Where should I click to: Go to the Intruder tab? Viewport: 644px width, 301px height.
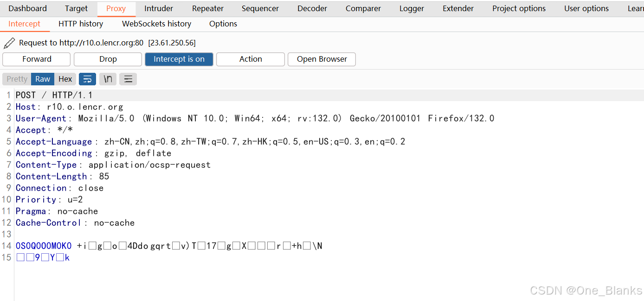pos(159,8)
